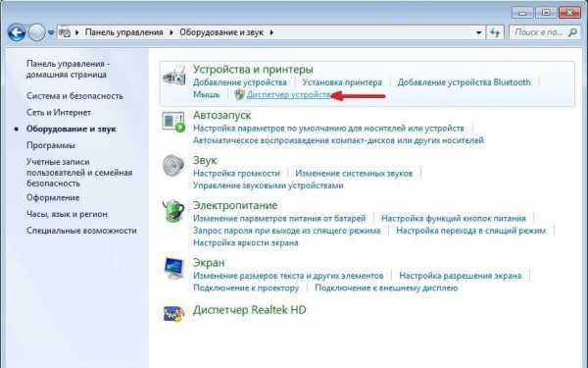Viewport: 588px width, 368px height.
Task: Open Сеть и Интернет category
Action: click(x=59, y=113)
